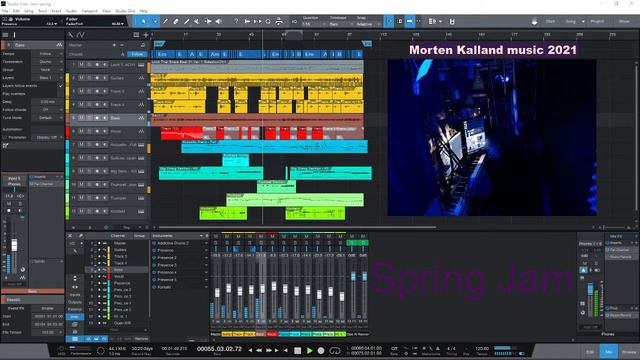Adjust the Inspector channel volume fader
This screenshot has height=360, width=640.
coord(14,245)
